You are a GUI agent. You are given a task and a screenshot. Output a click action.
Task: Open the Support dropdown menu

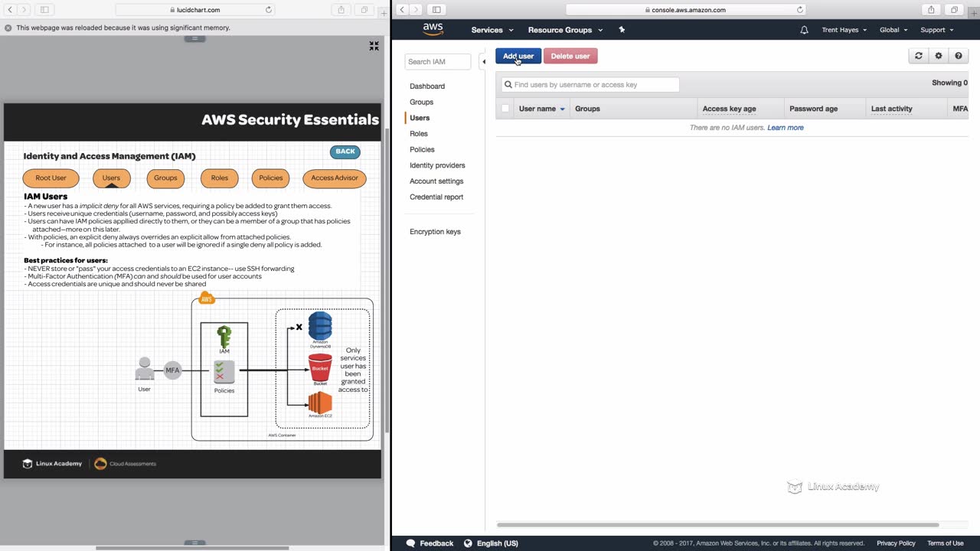(937, 30)
